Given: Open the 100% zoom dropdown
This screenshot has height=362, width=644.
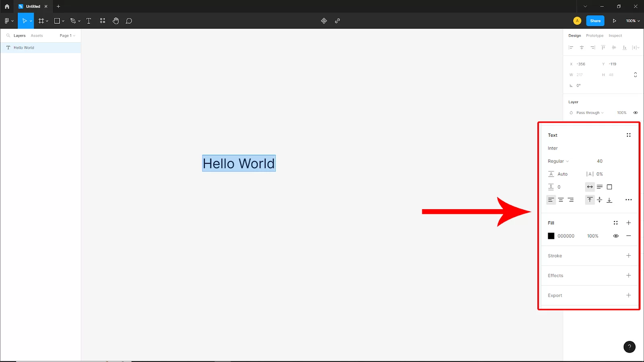Looking at the screenshot, I should (x=633, y=21).
